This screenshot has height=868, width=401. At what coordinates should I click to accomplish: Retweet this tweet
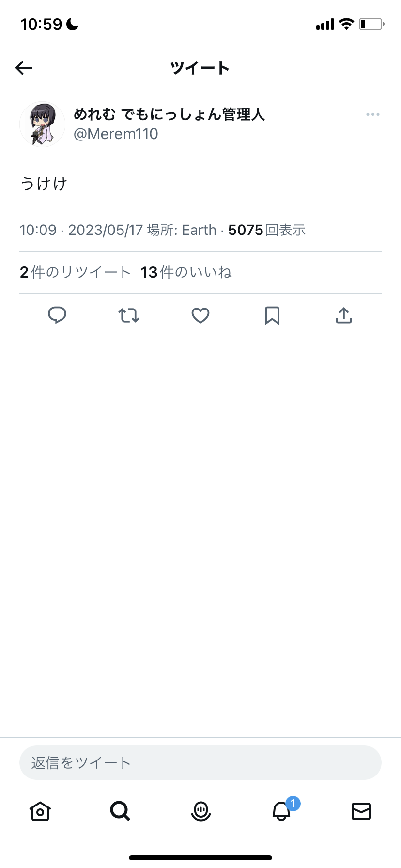[129, 315]
